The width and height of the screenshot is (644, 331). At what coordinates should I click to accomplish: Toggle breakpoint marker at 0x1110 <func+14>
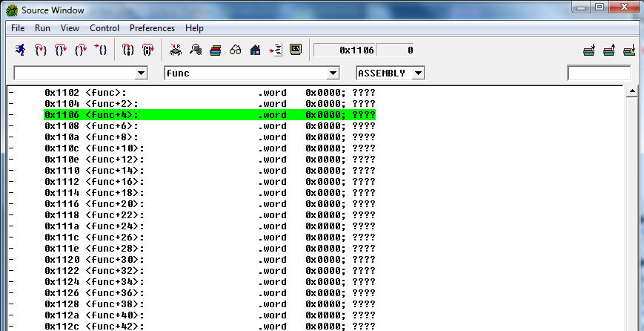(x=10, y=170)
